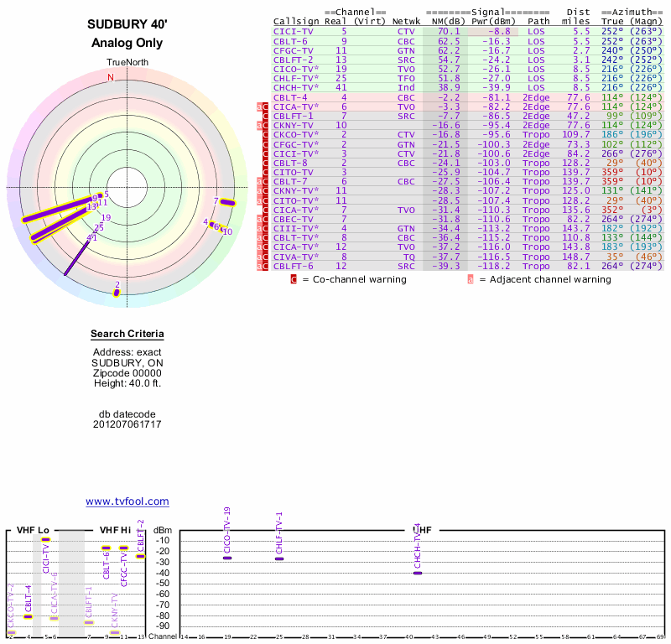The width and height of the screenshot is (671, 644).
Task: Click the CHCH-TV bar in UHF chart
Action: (x=418, y=573)
